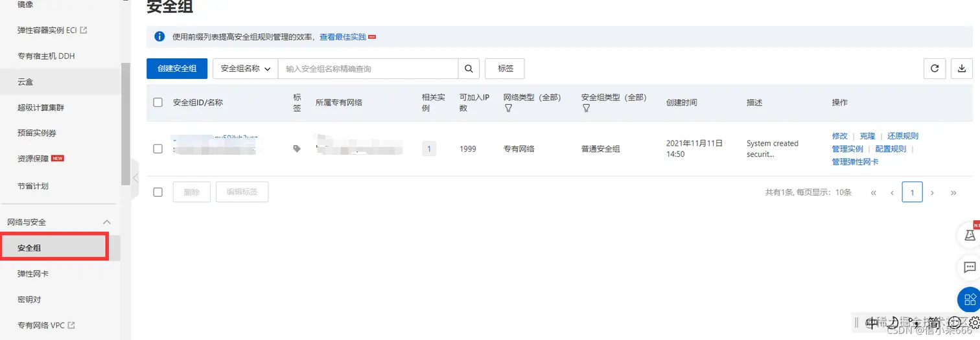This screenshot has height=340, width=980.
Task: Open the security group ID link in the row
Action: 215,137
